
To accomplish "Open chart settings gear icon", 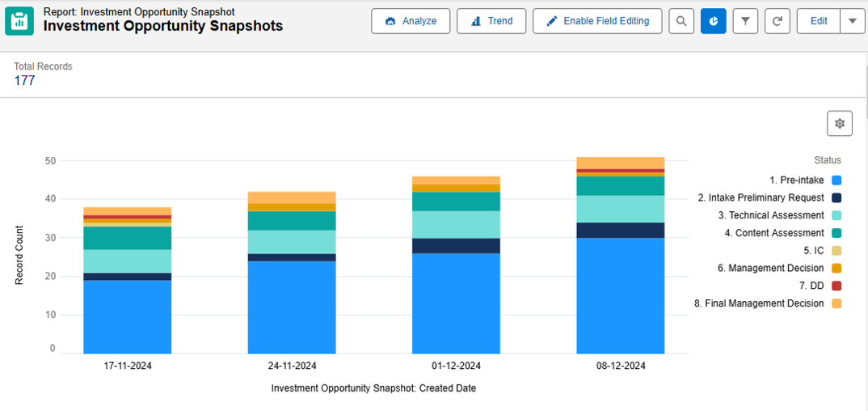I will 839,124.
